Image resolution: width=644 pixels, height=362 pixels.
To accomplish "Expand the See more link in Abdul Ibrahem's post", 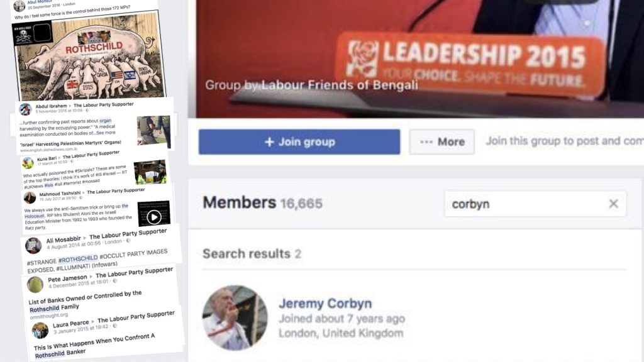I will click(106, 133).
